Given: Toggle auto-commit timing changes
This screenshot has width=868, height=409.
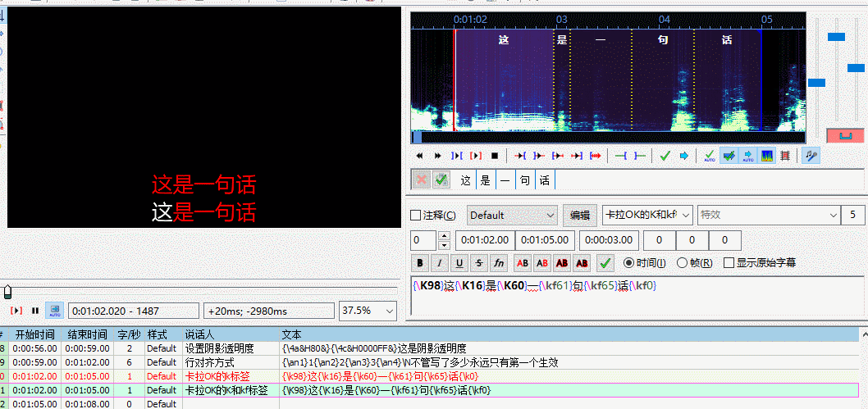Looking at the screenshot, I should (709, 156).
